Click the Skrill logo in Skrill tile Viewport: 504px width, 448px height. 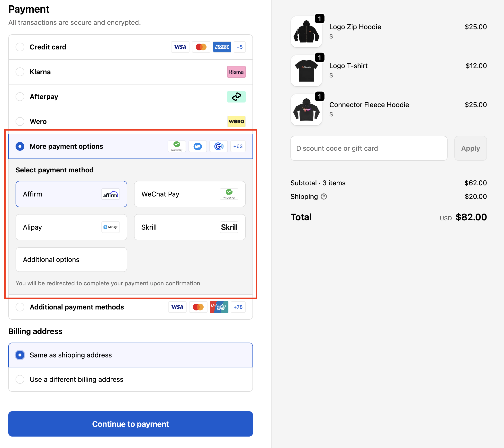click(x=229, y=227)
